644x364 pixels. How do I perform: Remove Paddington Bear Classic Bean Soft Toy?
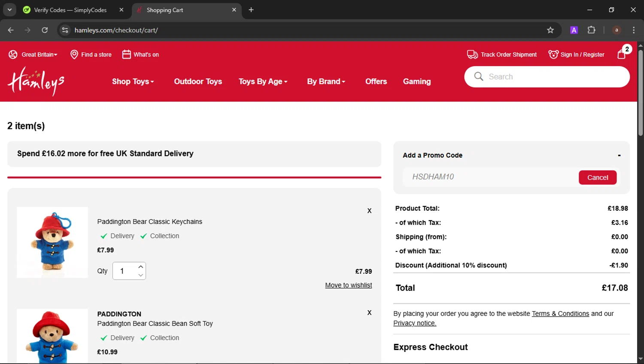[x=369, y=312]
